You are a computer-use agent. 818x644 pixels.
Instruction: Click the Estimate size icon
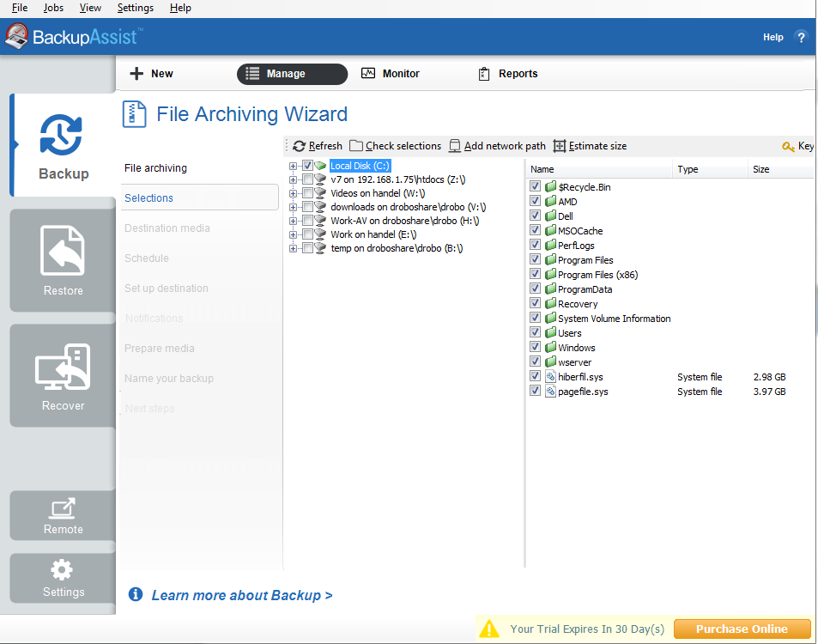560,146
